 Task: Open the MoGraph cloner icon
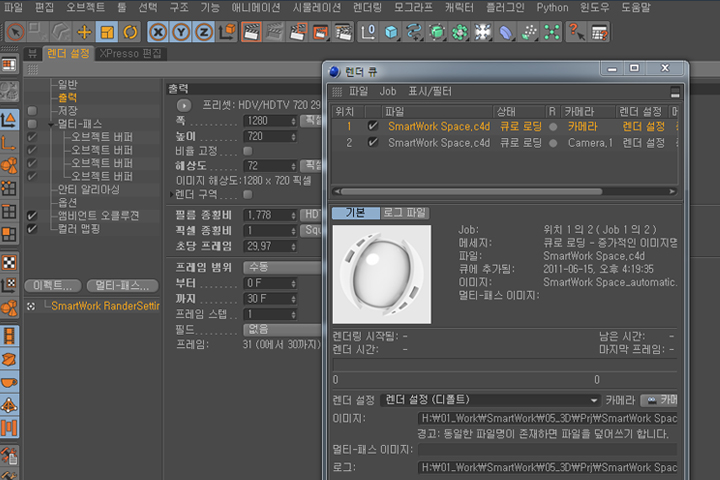552,32
